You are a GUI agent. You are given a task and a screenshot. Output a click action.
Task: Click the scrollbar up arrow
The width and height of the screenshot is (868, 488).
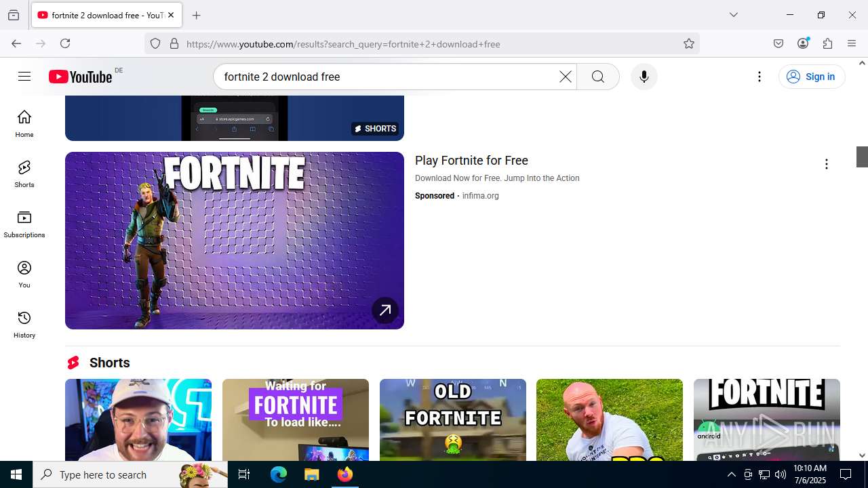click(x=862, y=63)
